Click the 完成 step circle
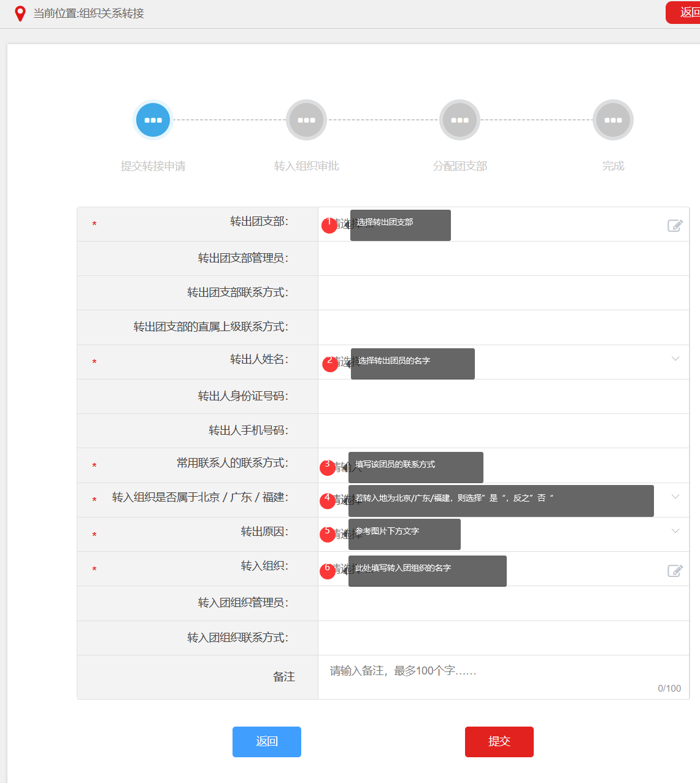This screenshot has height=783, width=700. point(613,120)
